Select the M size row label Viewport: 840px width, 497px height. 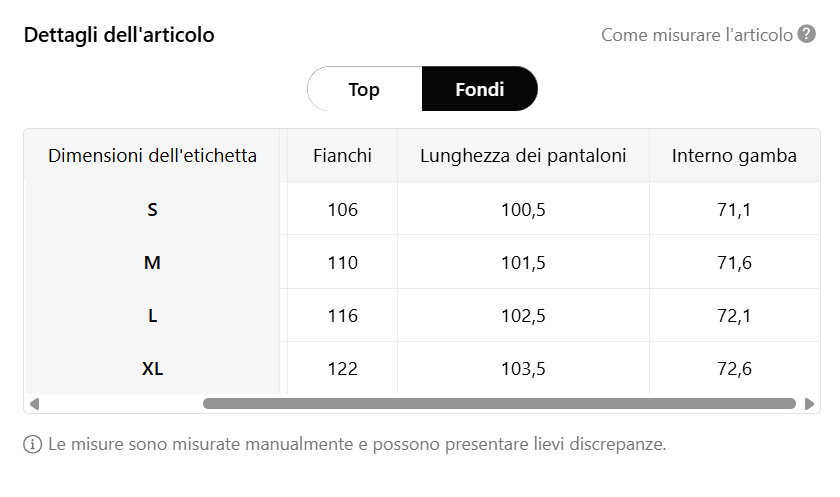pos(152,263)
